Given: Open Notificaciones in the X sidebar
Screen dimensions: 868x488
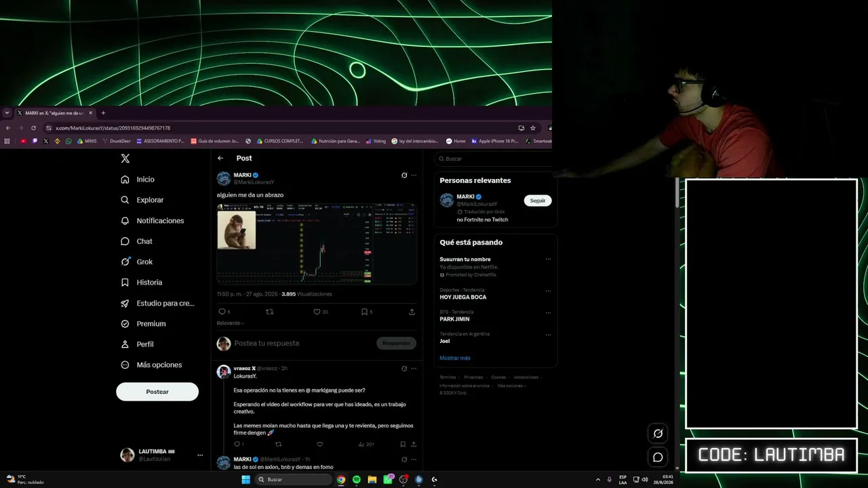Looking at the screenshot, I should (x=153, y=221).
